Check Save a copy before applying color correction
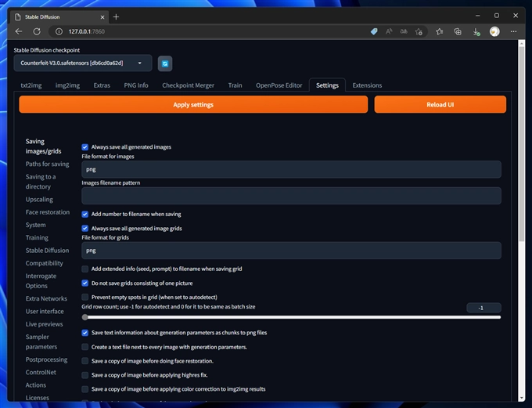 84,389
